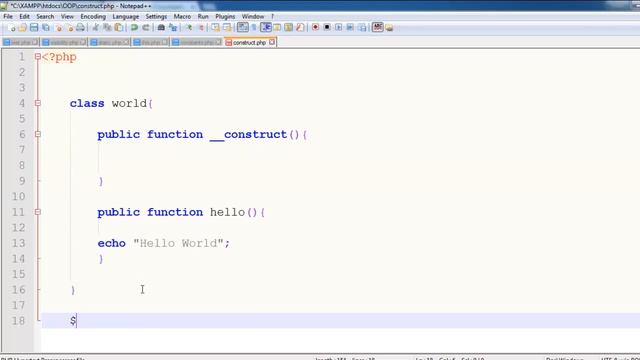Viewport: 640px width, 360px height.
Task: Toggle synchronized vertical scrolling
Action: tap(216, 27)
